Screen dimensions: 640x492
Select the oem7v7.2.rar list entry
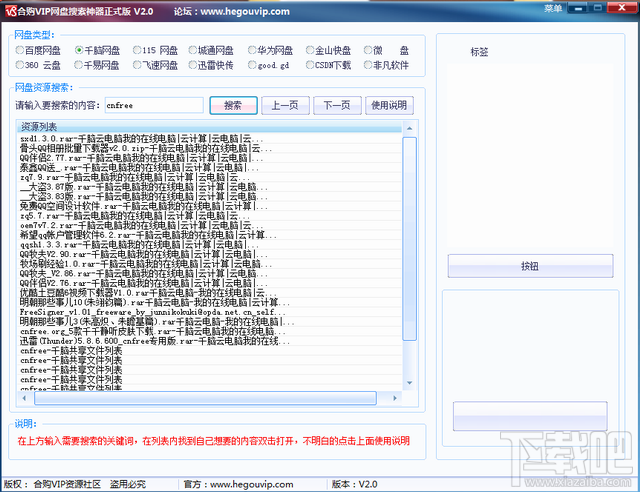pos(209,225)
